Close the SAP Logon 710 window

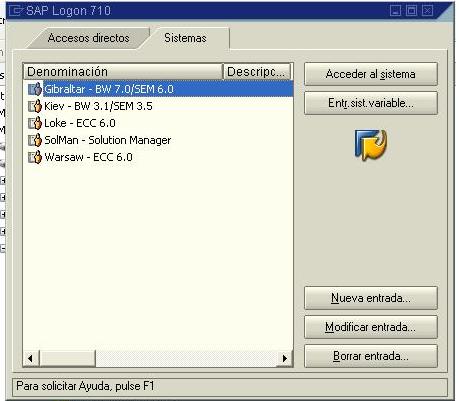pyautogui.click(x=427, y=10)
